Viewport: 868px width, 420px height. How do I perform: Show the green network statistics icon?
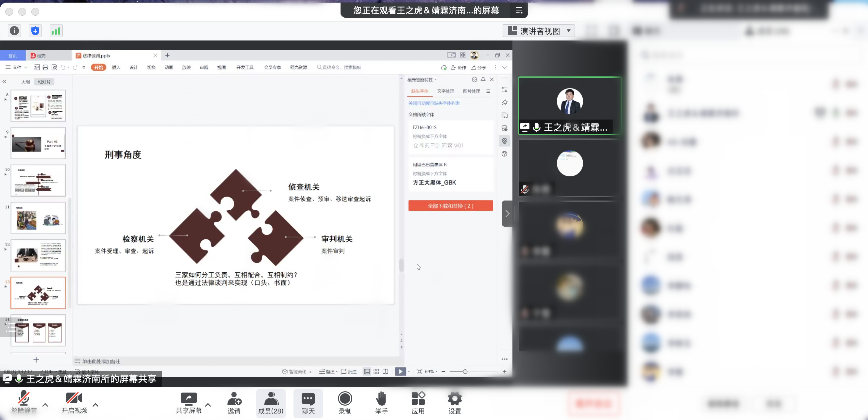pyautogui.click(x=56, y=31)
